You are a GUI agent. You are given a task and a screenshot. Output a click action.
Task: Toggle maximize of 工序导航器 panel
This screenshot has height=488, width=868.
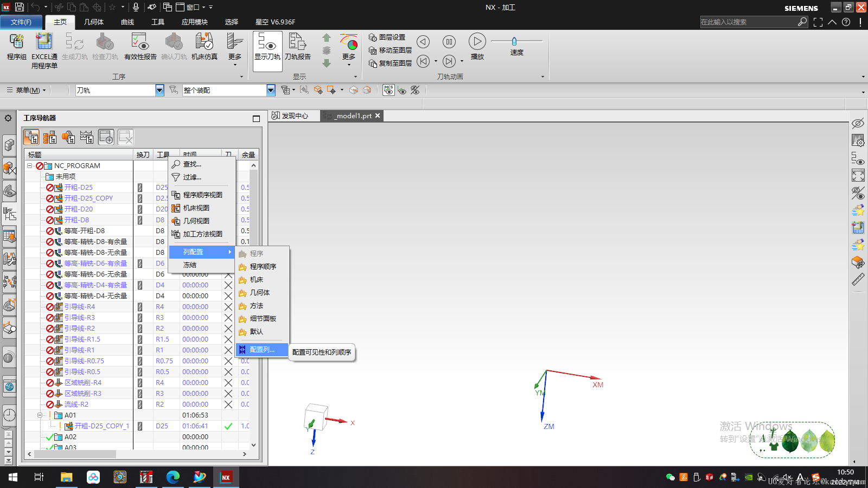256,119
